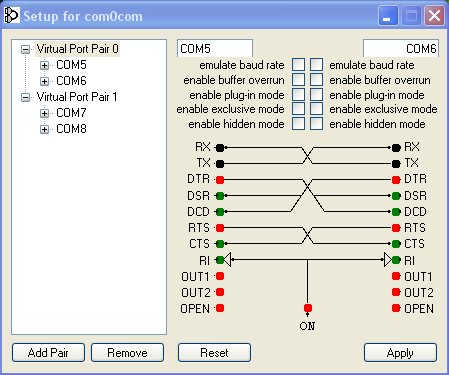Check exclusive mode for COM5
The height and width of the screenshot is (375, 449).
point(298,109)
